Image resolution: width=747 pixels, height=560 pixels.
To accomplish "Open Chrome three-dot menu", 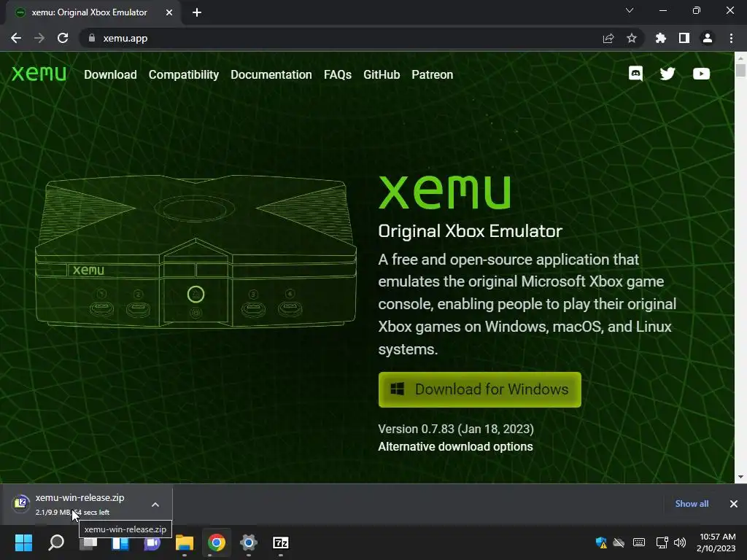I will 731,38.
